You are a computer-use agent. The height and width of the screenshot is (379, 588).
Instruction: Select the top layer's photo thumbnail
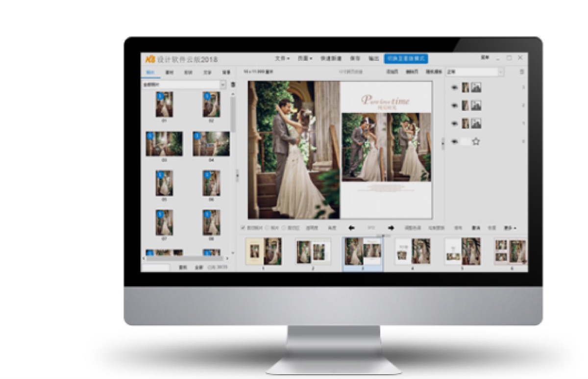point(465,88)
